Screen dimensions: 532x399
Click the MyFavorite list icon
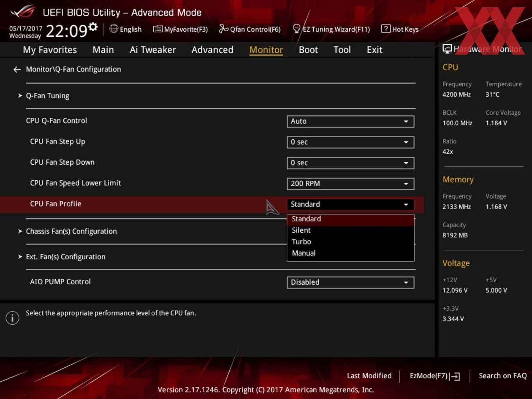(x=157, y=29)
